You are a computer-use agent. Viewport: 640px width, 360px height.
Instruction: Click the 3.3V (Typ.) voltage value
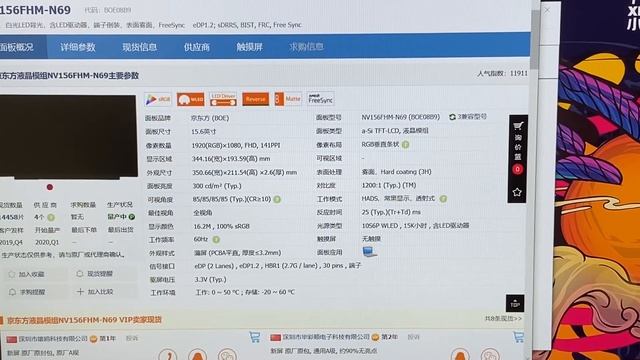(211, 280)
